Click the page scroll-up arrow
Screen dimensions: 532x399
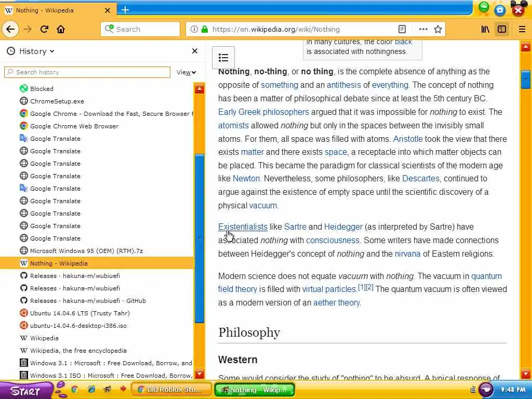coord(526,47)
